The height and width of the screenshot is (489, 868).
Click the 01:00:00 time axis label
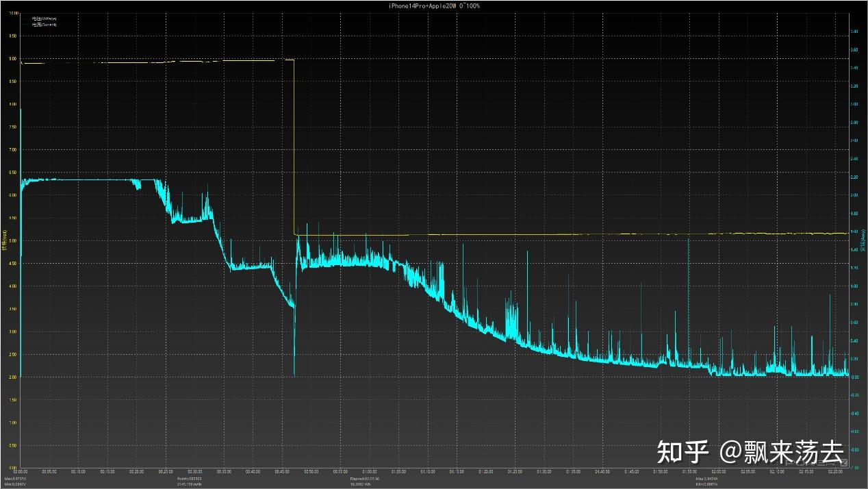[370, 471]
